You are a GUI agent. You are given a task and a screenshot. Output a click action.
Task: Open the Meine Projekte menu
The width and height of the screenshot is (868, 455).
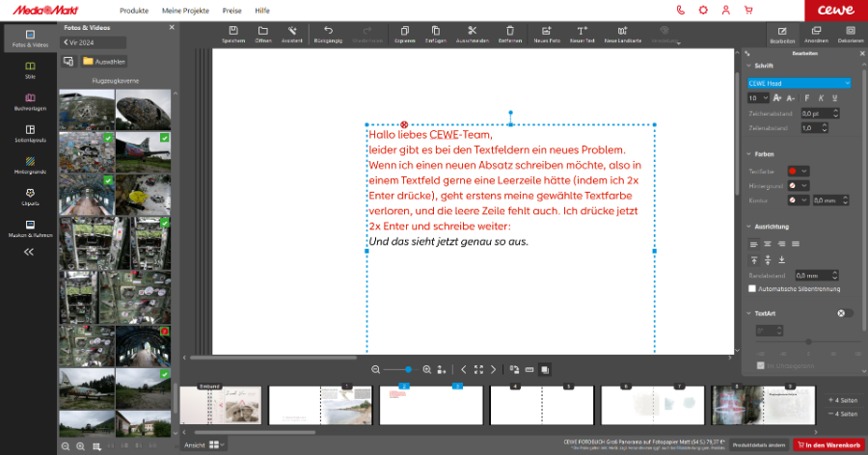pyautogui.click(x=185, y=10)
